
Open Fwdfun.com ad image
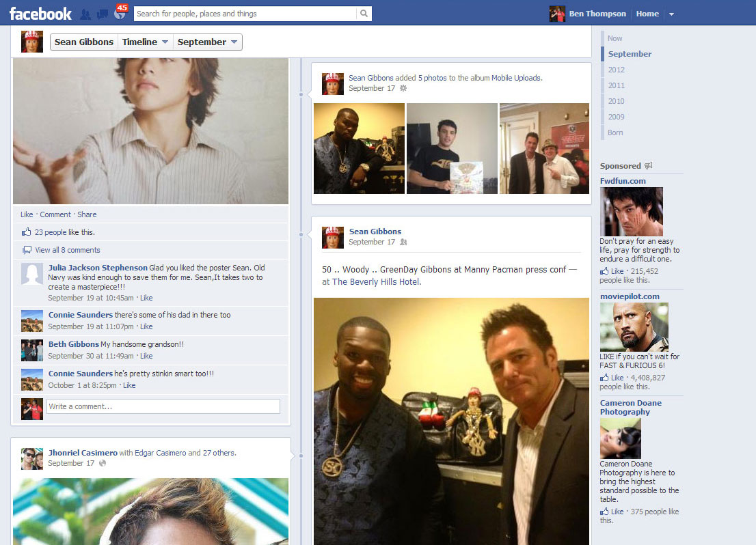(x=631, y=212)
